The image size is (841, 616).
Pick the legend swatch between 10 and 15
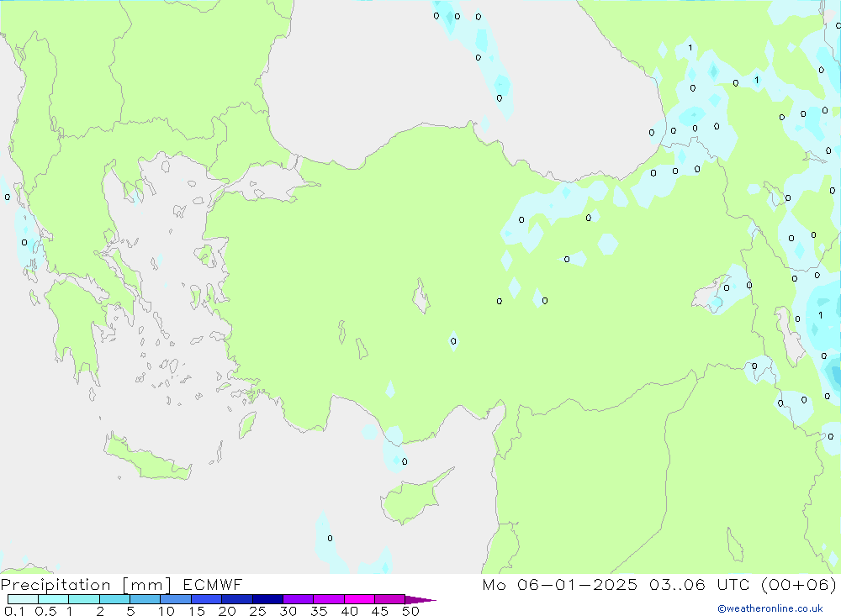(176, 599)
